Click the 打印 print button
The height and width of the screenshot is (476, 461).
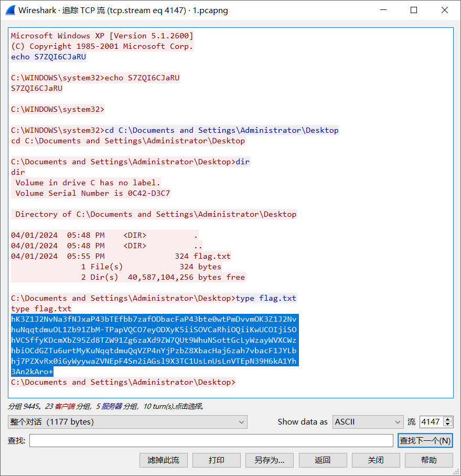217,460
